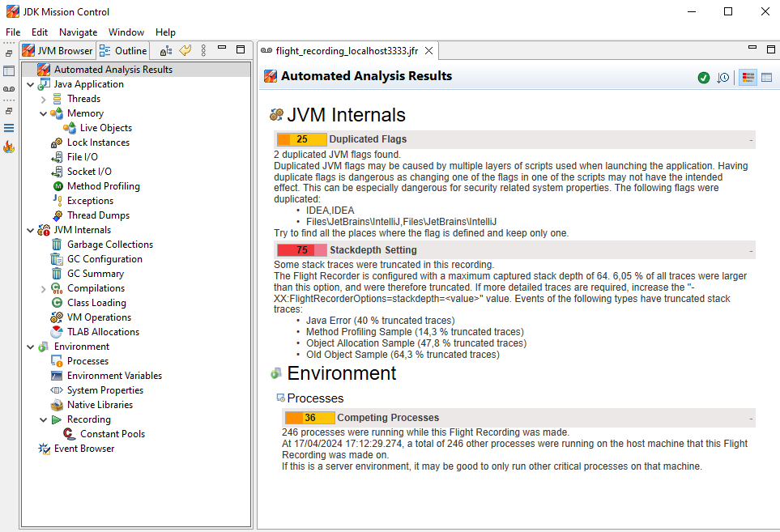Image resolution: width=780 pixels, height=532 pixels.
Task: Minimize the Outline panel
Action: tap(223, 48)
